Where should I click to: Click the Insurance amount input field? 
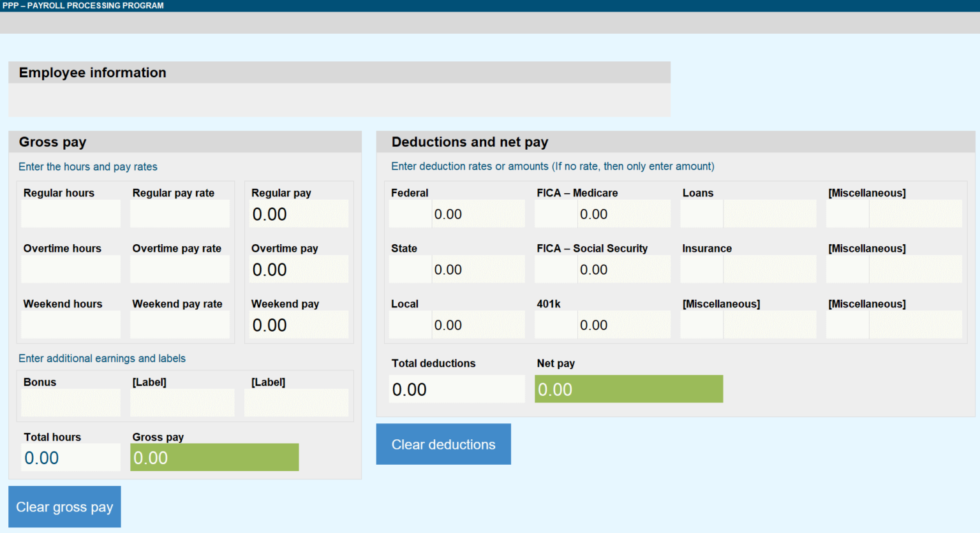pyautogui.click(x=769, y=270)
